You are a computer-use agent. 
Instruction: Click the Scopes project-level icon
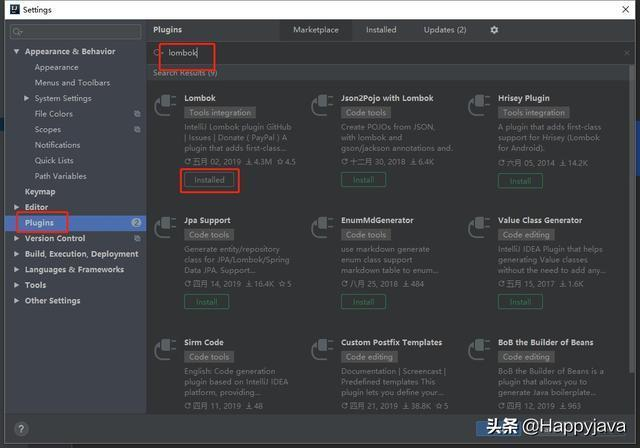[x=137, y=129]
